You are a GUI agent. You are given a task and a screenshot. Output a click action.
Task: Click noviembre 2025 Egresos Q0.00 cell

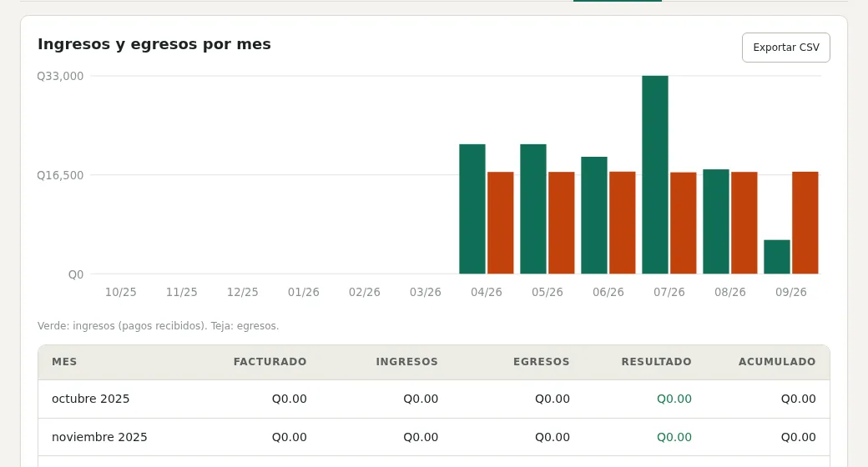(552, 437)
